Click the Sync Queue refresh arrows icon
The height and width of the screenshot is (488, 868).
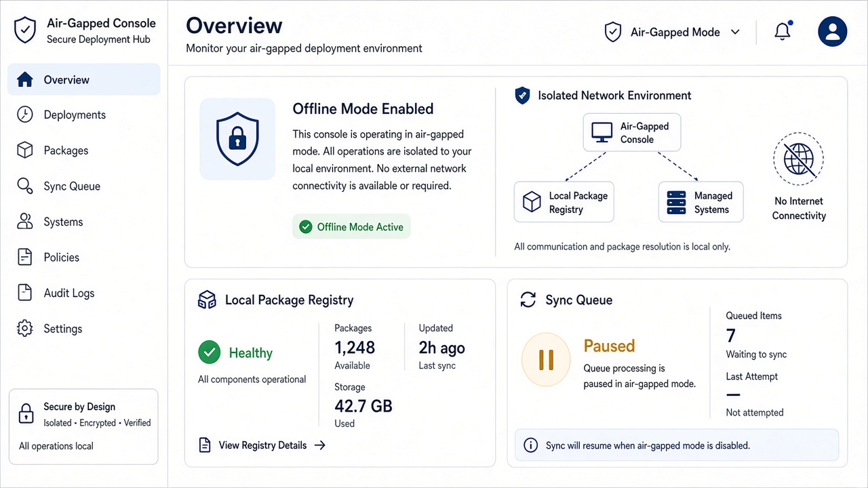coord(528,300)
